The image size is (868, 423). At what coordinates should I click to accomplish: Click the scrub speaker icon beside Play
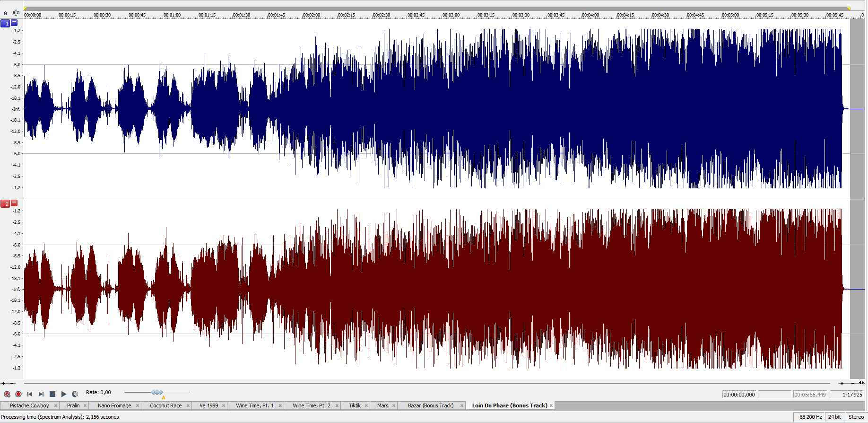tap(75, 394)
